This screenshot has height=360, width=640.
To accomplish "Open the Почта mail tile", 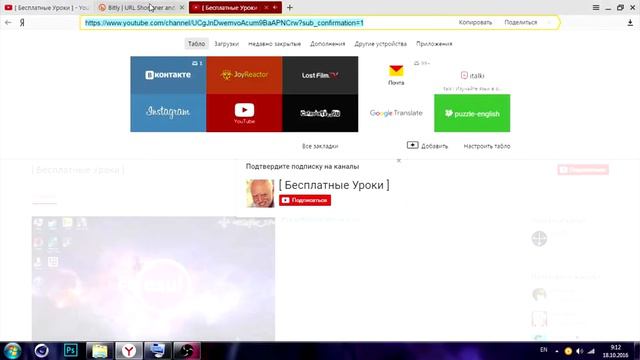I will [396, 75].
